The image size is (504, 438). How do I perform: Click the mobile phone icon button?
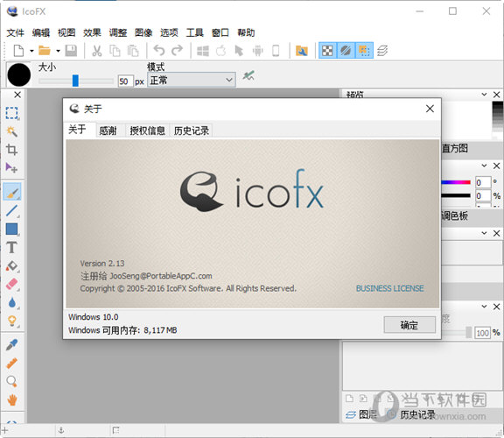coord(276,51)
